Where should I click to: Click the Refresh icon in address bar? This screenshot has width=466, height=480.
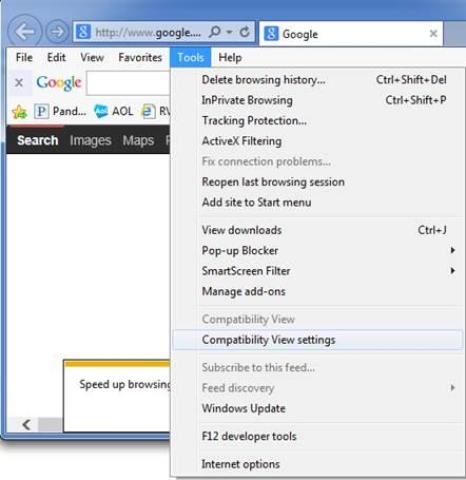pyautogui.click(x=245, y=32)
